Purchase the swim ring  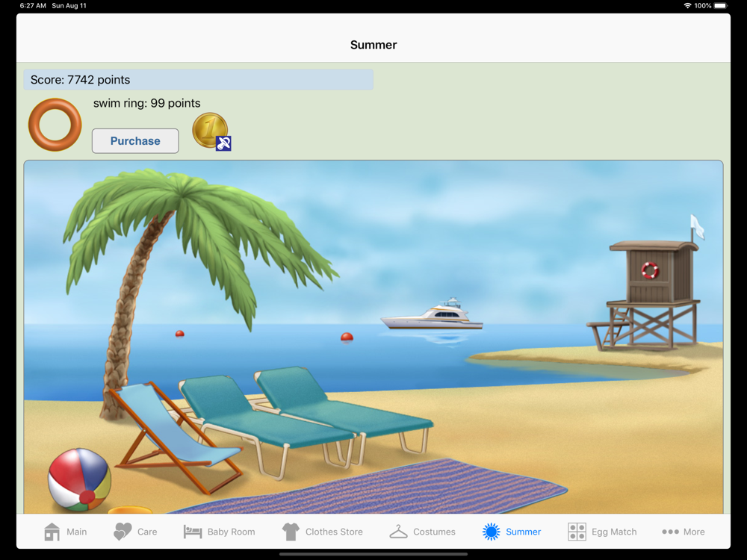pos(135,141)
